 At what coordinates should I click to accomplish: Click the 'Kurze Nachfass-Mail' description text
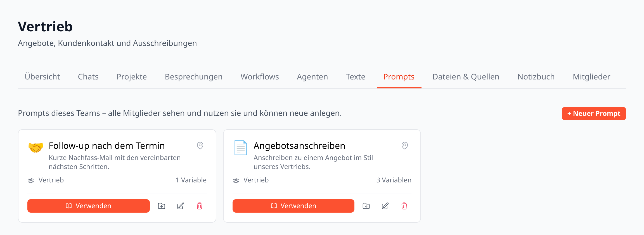point(115,162)
